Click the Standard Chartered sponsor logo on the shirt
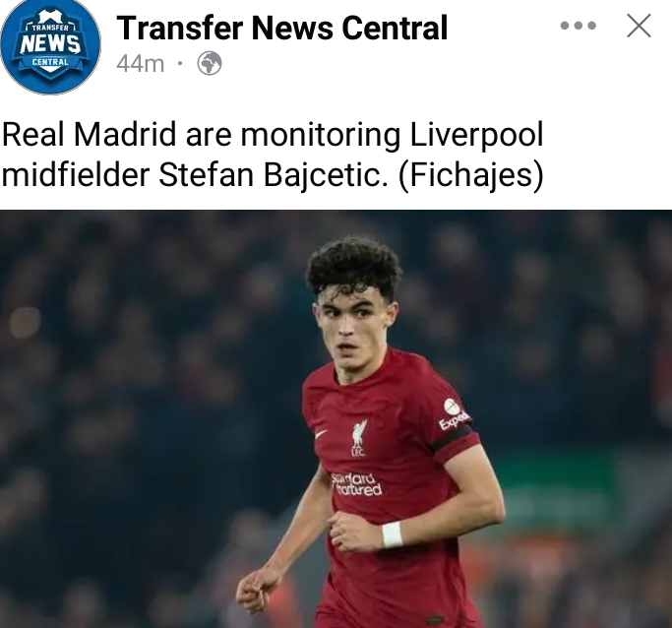This screenshot has width=672, height=628. pos(356,484)
